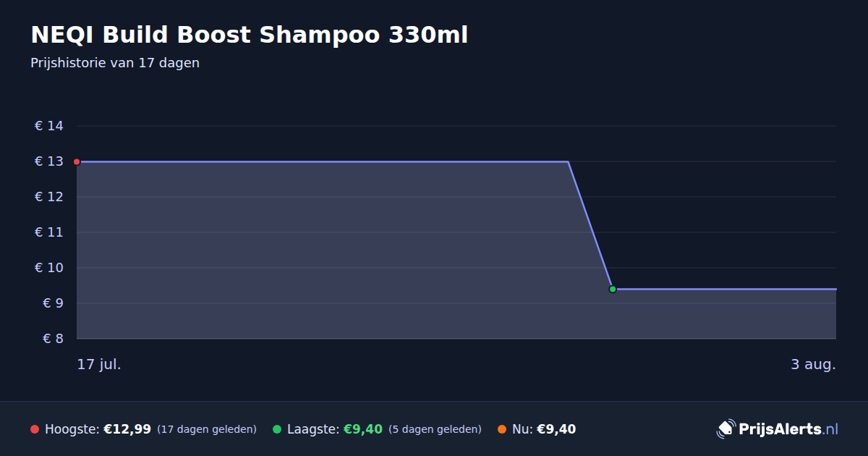
Task: Click the orange Nu legend dot
Action: tap(502, 429)
